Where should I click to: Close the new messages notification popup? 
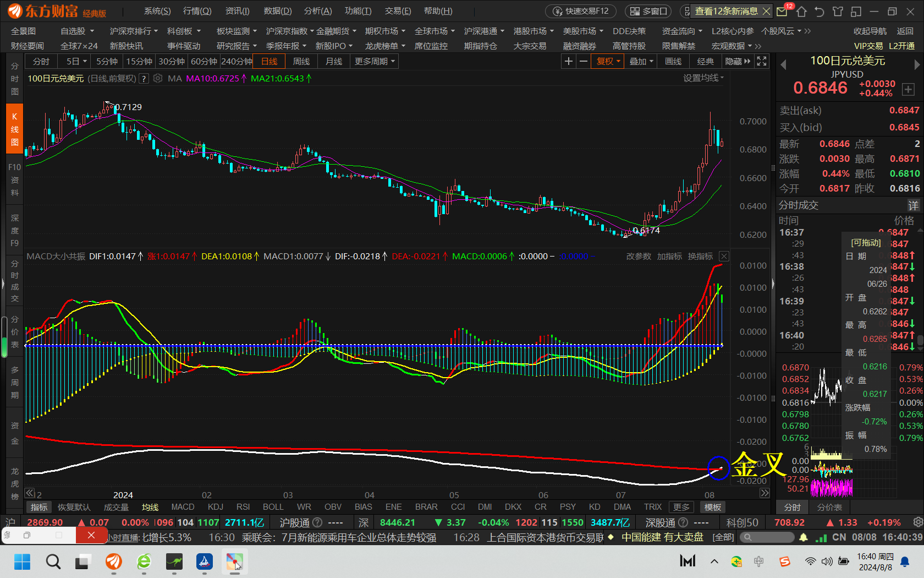766,11
